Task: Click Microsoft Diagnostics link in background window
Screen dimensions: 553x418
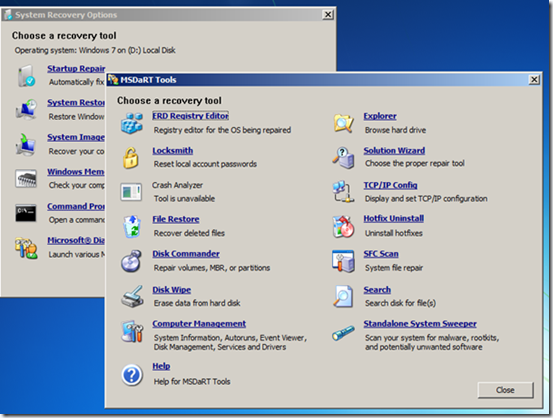Action: [x=76, y=240]
